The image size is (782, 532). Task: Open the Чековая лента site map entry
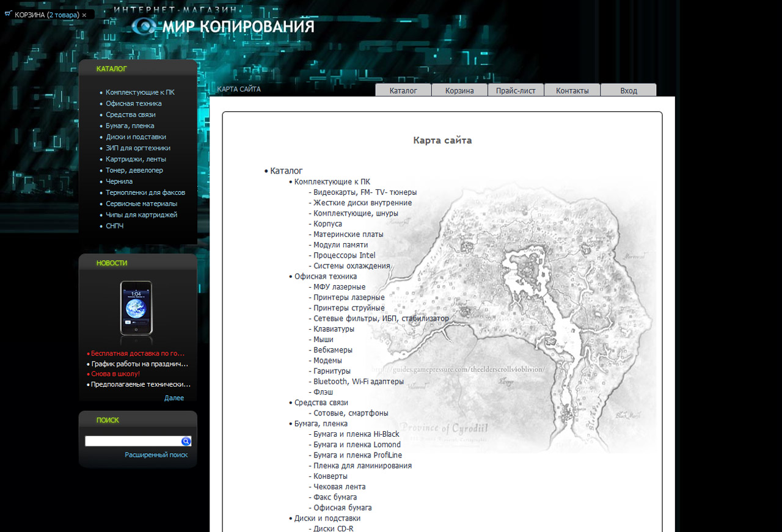coord(339,487)
